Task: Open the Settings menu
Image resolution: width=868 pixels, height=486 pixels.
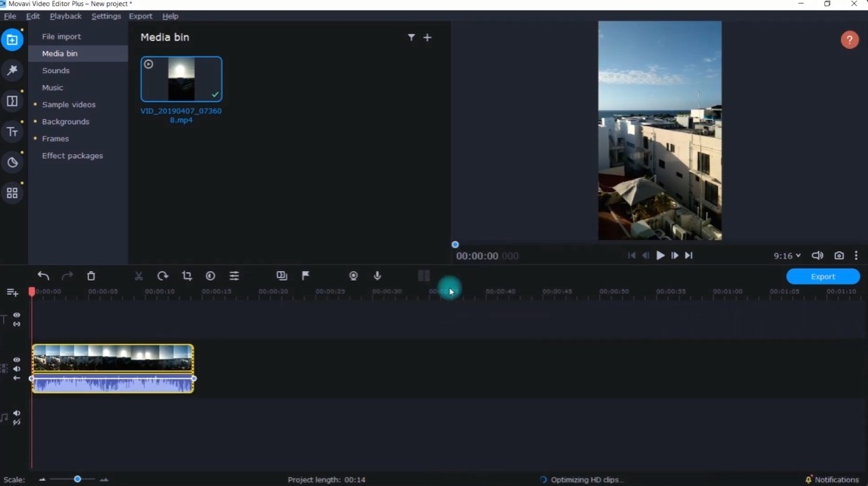Action: coord(106,16)
